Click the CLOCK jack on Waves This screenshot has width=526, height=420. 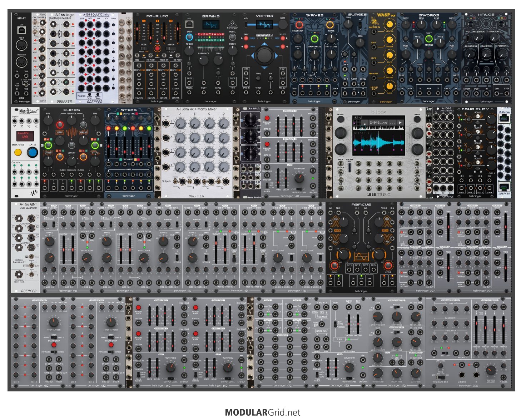pyautogui.click(x=334, y=94)
